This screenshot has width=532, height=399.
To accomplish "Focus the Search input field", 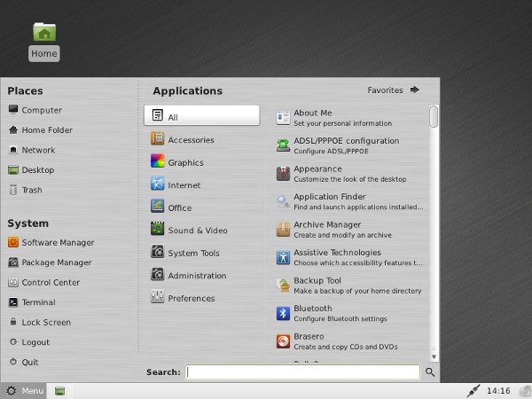I will coord(302,372).
